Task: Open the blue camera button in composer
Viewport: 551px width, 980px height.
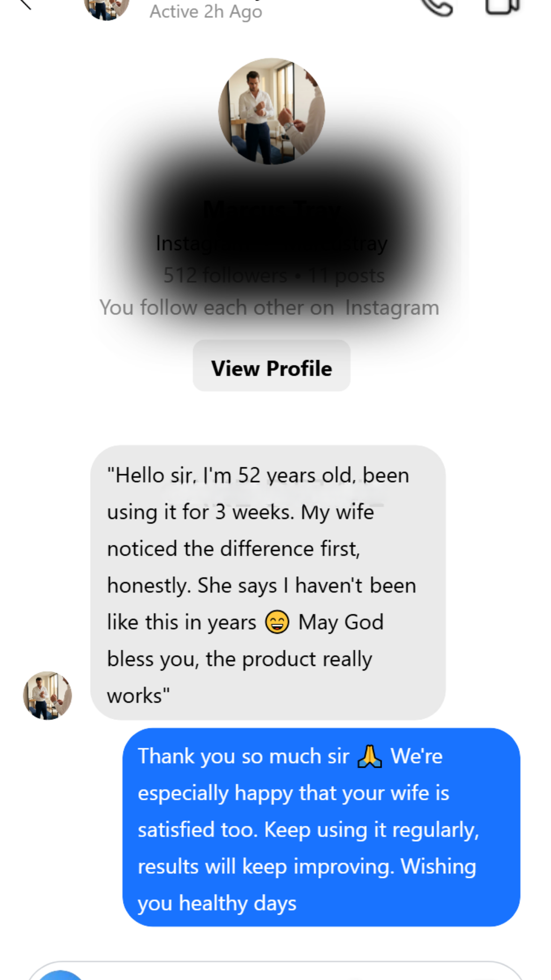Action: pyautogui.click(x=60, y=974)
